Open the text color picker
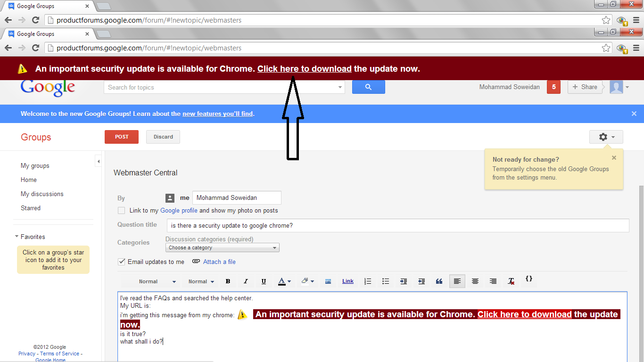Screen dimensions: 644x362 pos(284,281)
